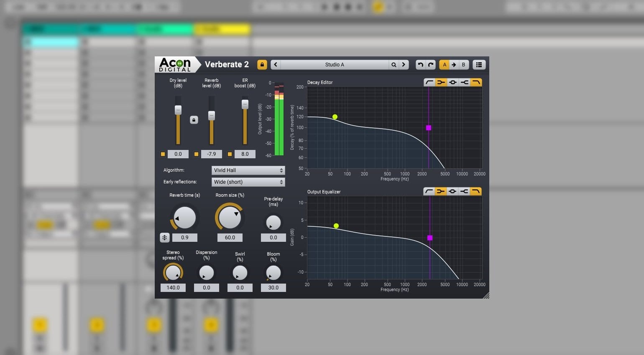
Task: Click Stereo spread value field 140.0
Action: coord(173,288)
